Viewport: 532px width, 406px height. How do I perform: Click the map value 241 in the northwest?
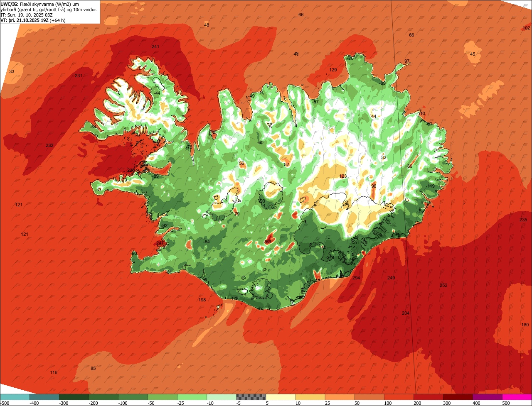[x=155, y=46]
